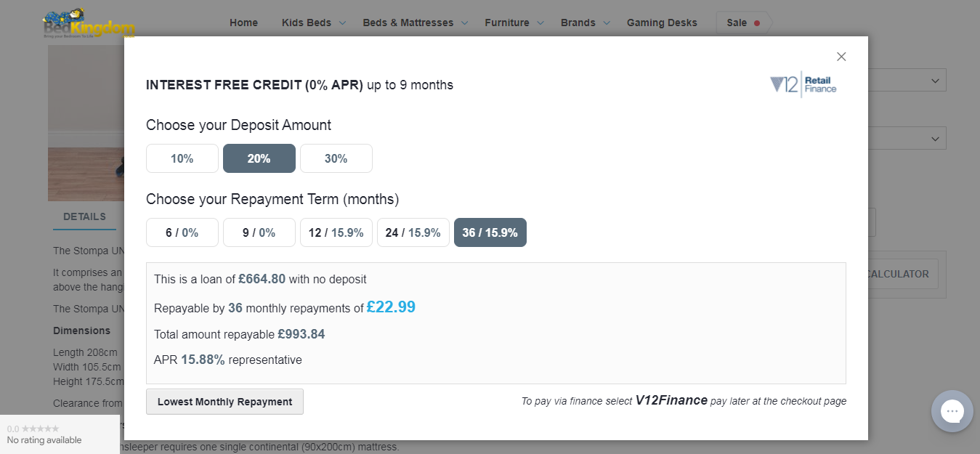Expand the Kids Beds menu
The width and height of the screenshot is (980, 454).
click(x=314, y=23)
